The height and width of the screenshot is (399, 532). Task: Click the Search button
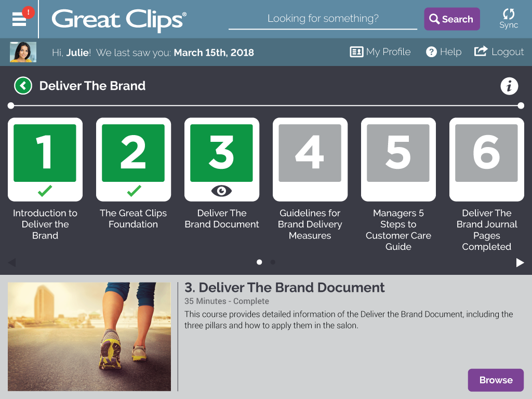pyautogui.click(x=451, y=19)
